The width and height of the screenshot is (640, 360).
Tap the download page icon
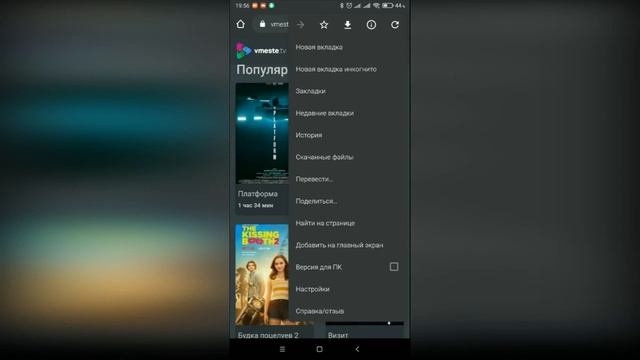point(347,25)
